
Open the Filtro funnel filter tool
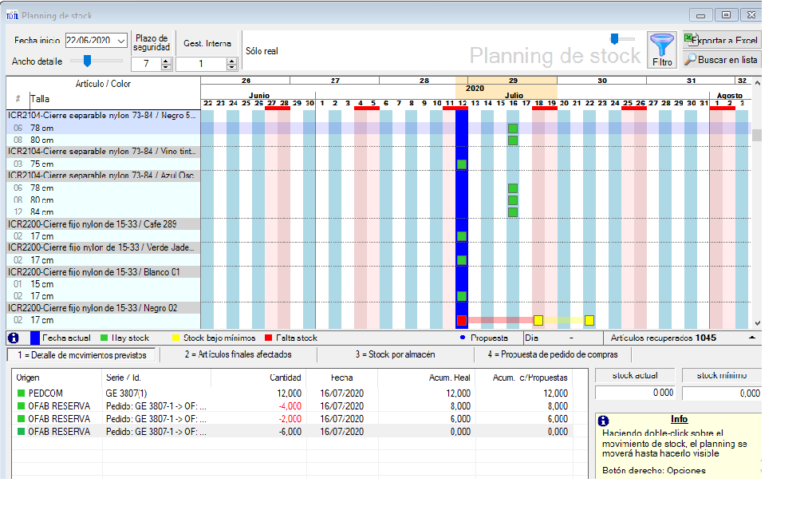(661, 49)
